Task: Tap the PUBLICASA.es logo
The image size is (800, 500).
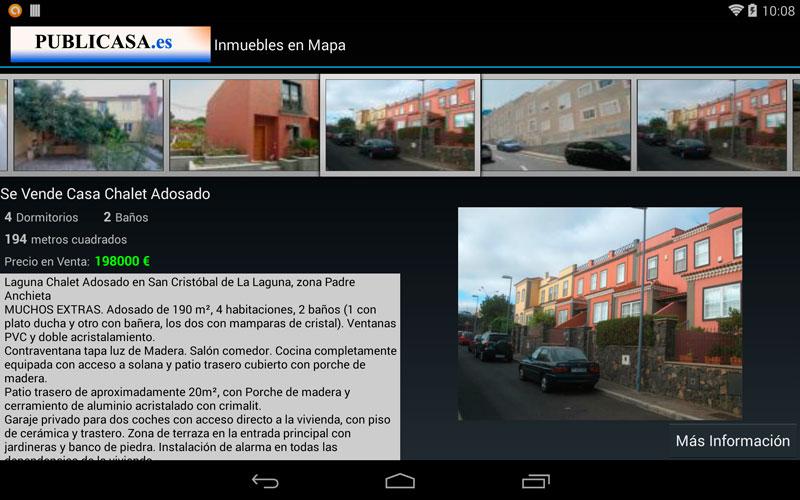Action: point(110,44)
